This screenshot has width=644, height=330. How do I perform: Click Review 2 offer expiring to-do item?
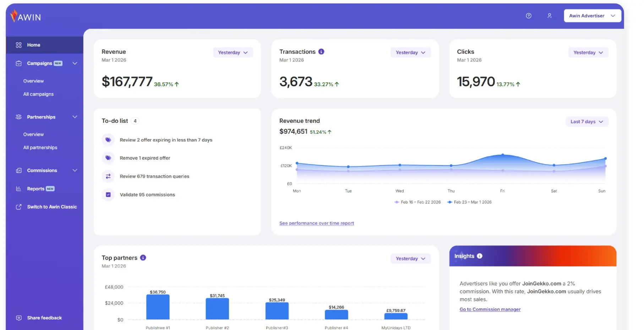click(x=166, y=140)
